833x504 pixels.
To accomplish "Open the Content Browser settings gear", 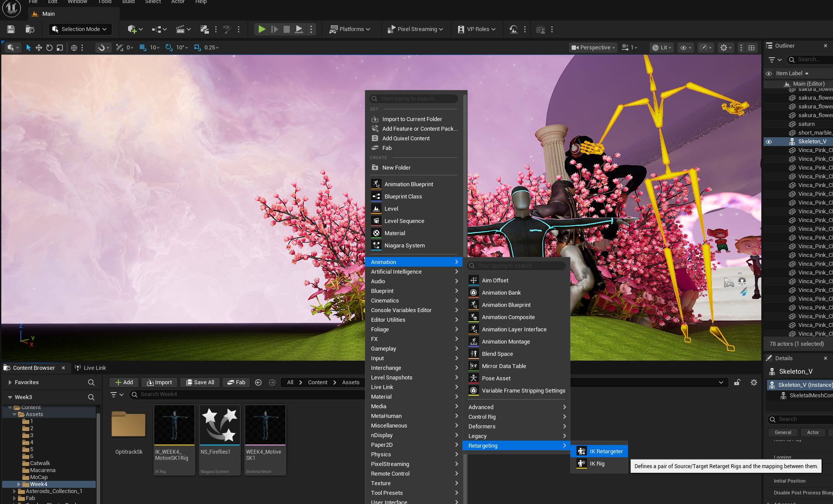I will (x=753, y=382).
